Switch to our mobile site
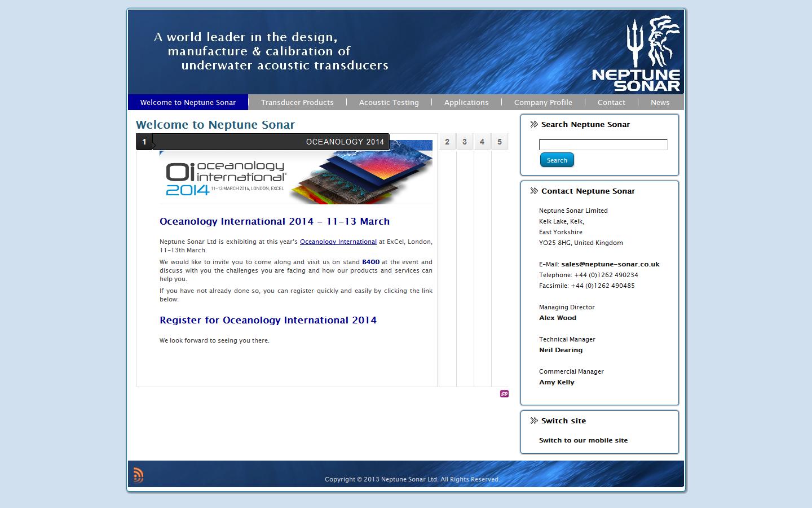Viewport: 812px width, 508px height. 583,440
